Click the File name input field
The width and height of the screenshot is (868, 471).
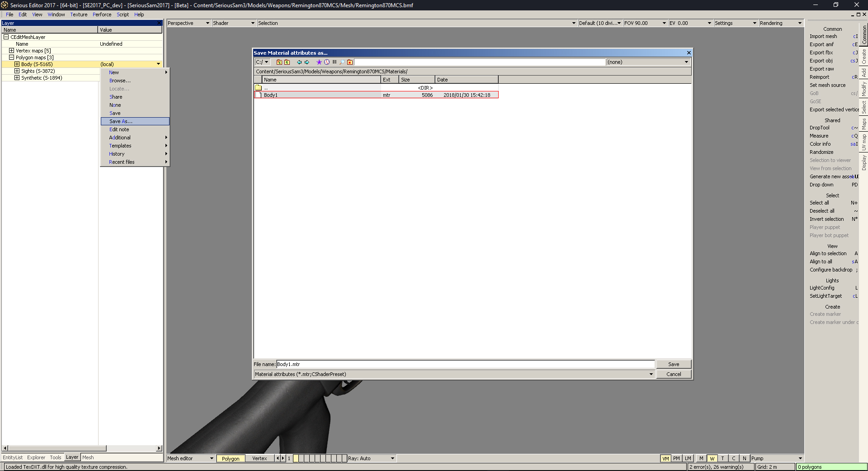466,364
